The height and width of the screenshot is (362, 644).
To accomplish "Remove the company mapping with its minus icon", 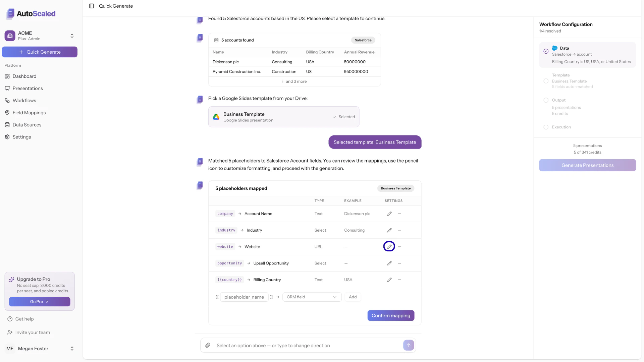I will [399, 214].
